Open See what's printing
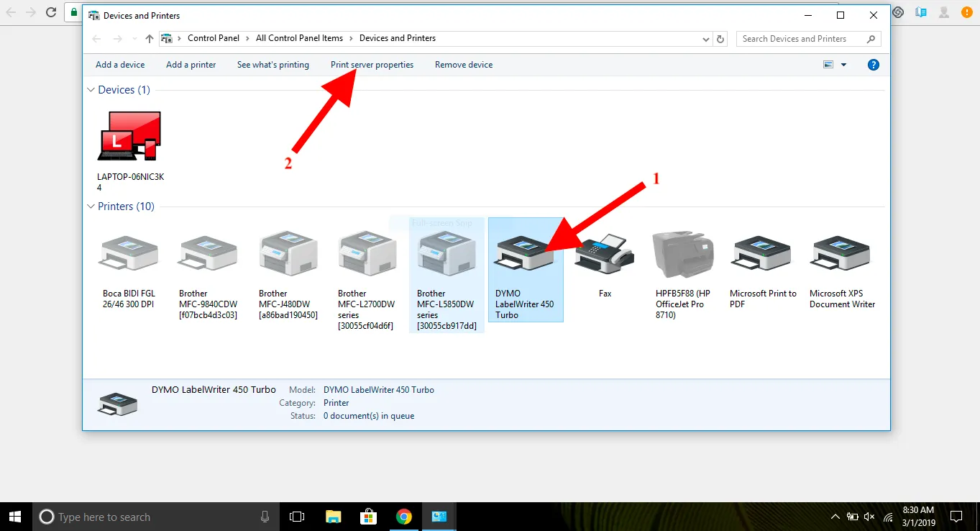The height and width of the screenshot is (531, 980). [273, 65]
